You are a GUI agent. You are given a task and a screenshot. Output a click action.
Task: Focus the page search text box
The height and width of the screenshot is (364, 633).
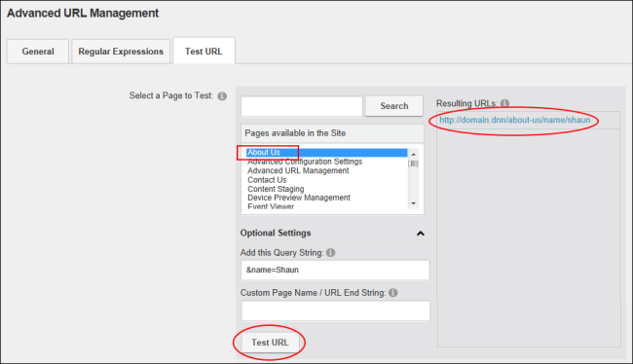tap(302, 106)
